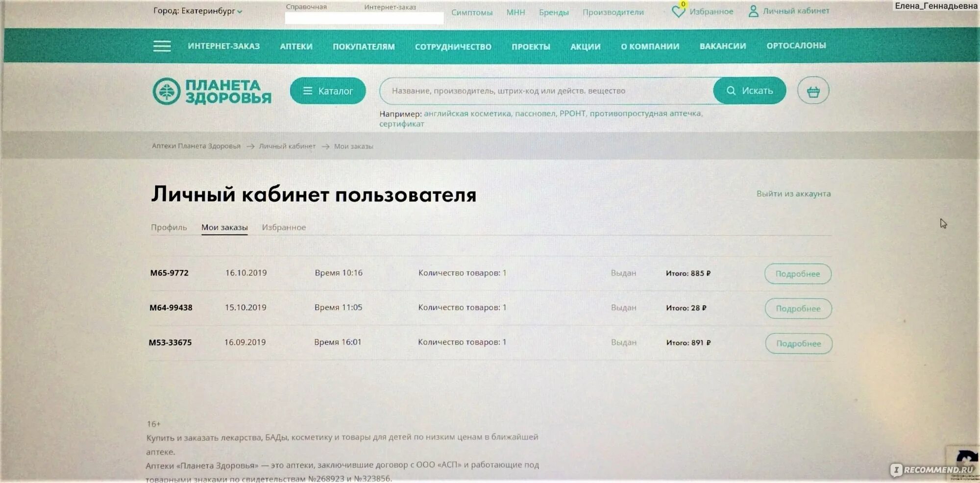This screenshot has width=980, height=483.
Task: Open ПРОЕКТЫ menu item
Action: [531, 47]
